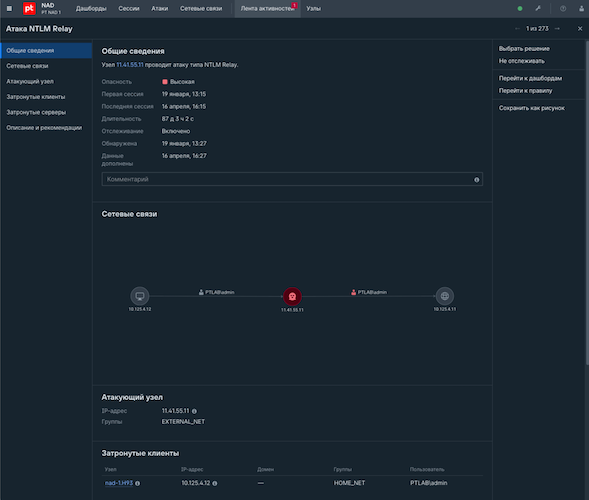Switch to the Сетевые связи top tab
The width and height of the screenshot is (589, 500).
click(201, 8)
